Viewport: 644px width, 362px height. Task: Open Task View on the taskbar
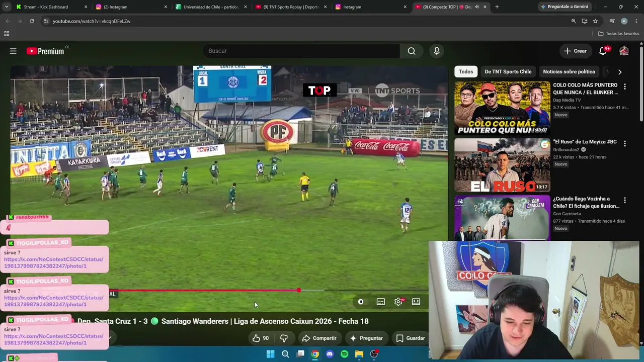pos(300,354)
